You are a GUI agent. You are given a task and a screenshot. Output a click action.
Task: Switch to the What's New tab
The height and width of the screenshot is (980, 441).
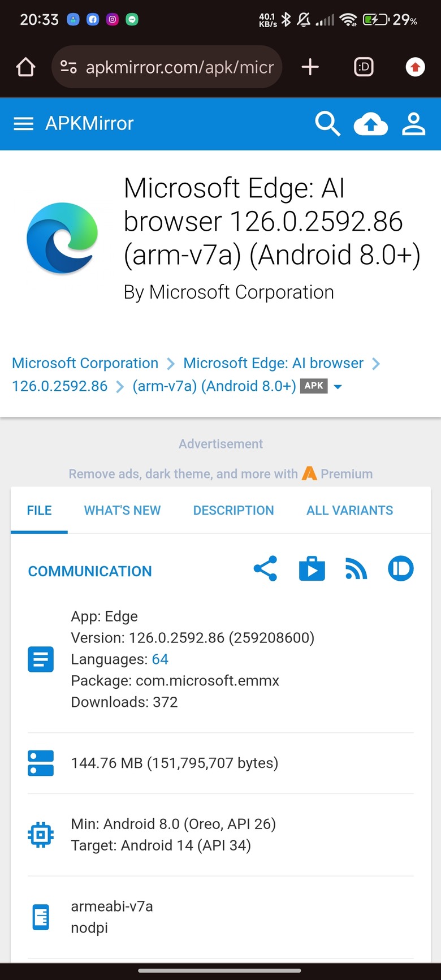coord(122,510)
